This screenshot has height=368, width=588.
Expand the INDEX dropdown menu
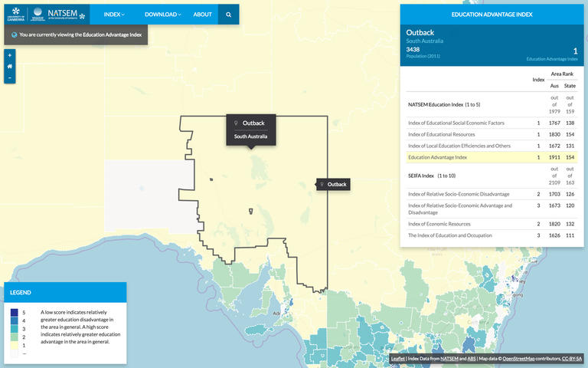coord(114,15)
